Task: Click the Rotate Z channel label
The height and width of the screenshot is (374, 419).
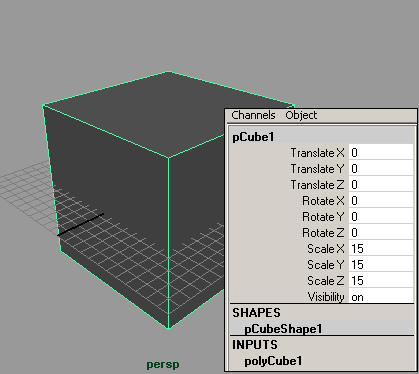Action: tap(323, 233)
